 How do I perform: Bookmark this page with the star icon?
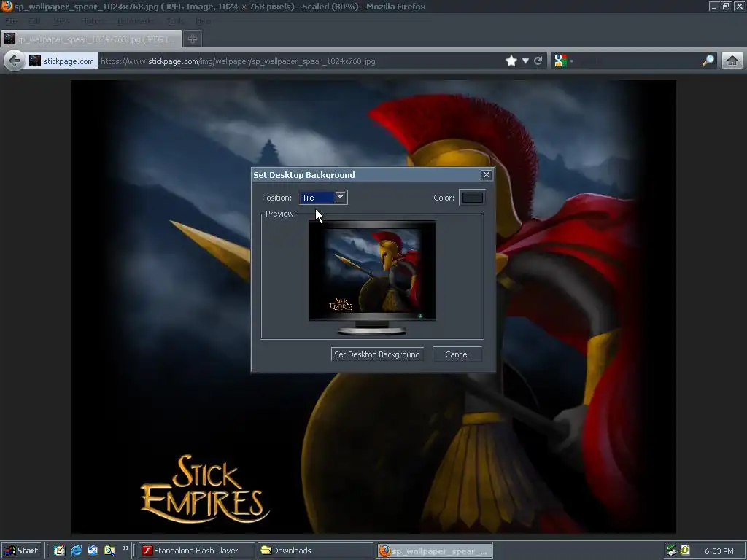511,61
